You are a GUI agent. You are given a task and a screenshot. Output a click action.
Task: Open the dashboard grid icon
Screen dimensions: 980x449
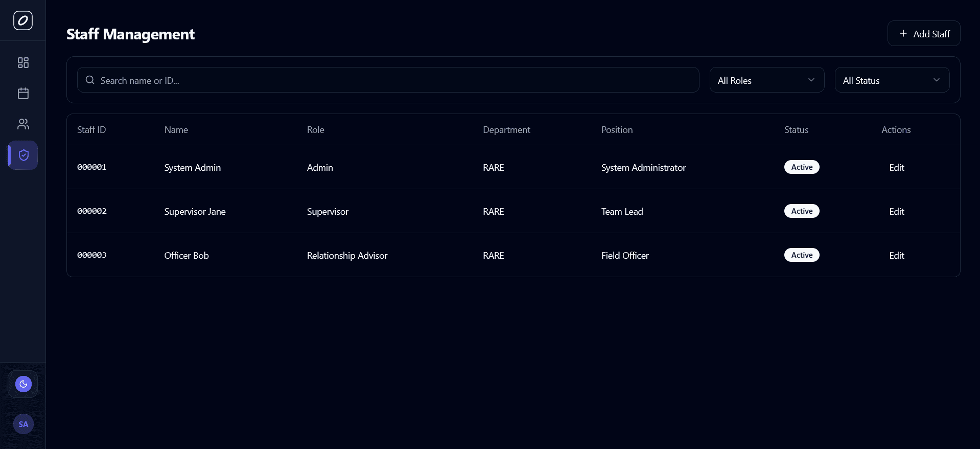23,63
